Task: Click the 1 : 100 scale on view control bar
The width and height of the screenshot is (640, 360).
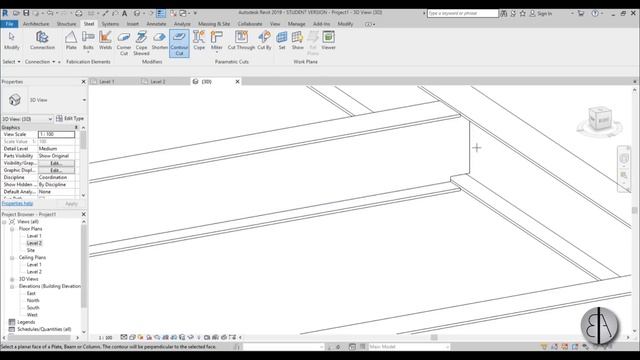Action: tap(105, 338)
